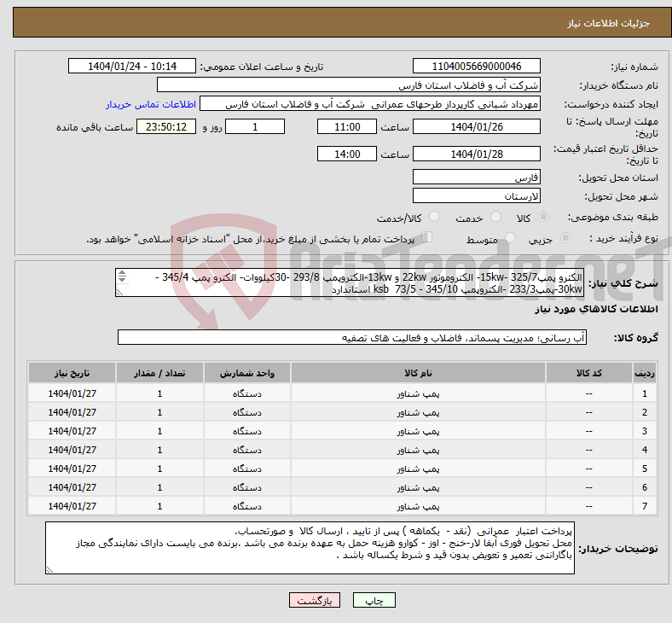Click the -- code cell in row 2

[x=589, y=412]
